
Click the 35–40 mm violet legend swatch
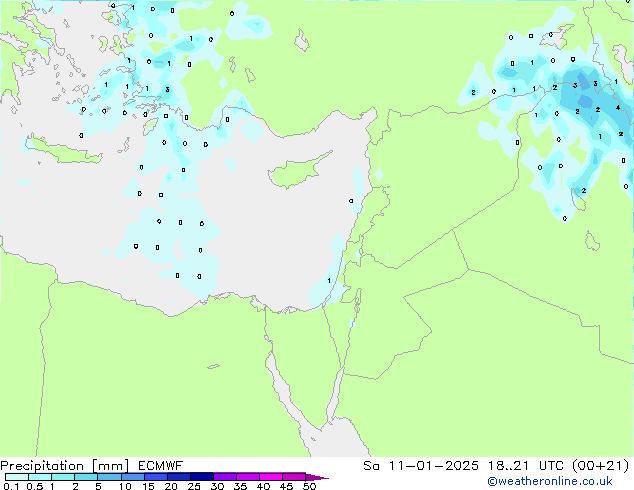coord(248,477)
